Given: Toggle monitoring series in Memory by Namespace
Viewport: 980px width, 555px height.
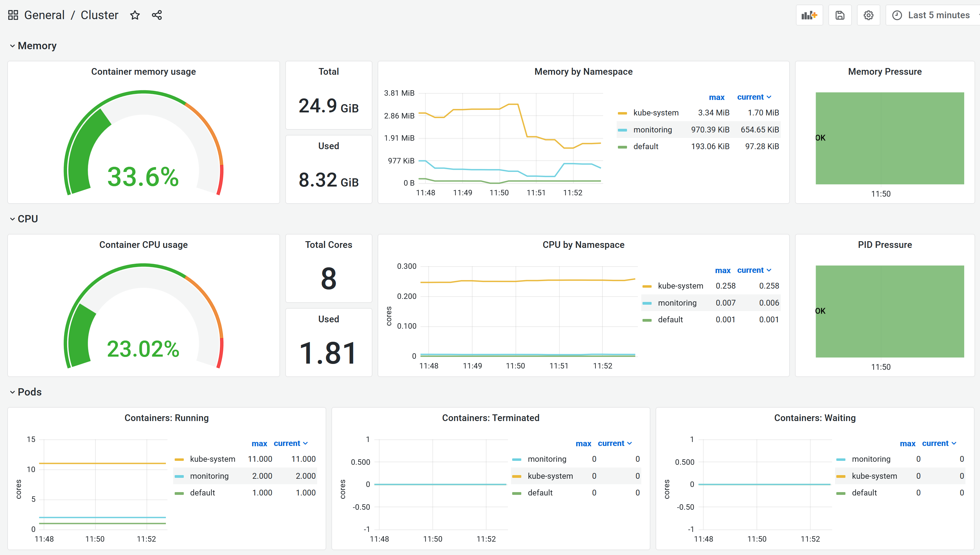Looking at the screenshot, I should [653, 130].
